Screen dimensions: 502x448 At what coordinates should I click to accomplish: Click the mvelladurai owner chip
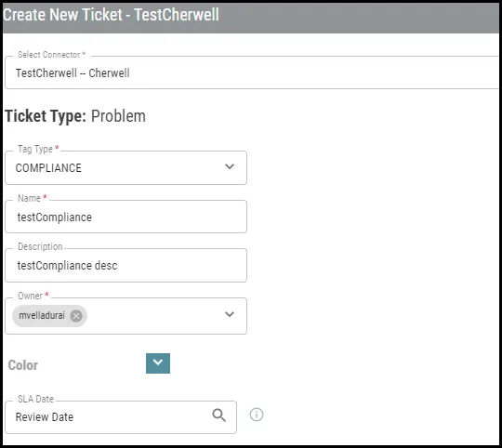click(x=49, y=316)
